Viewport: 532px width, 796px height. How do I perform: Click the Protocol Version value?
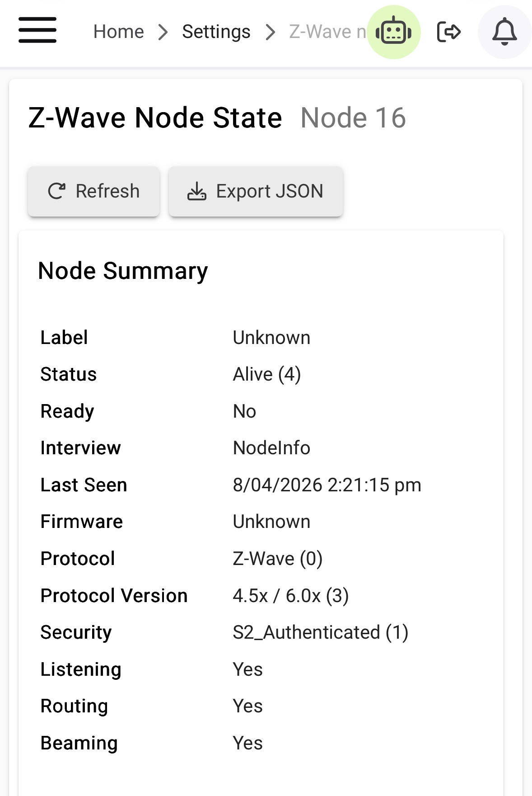click(x=291, y=596)
